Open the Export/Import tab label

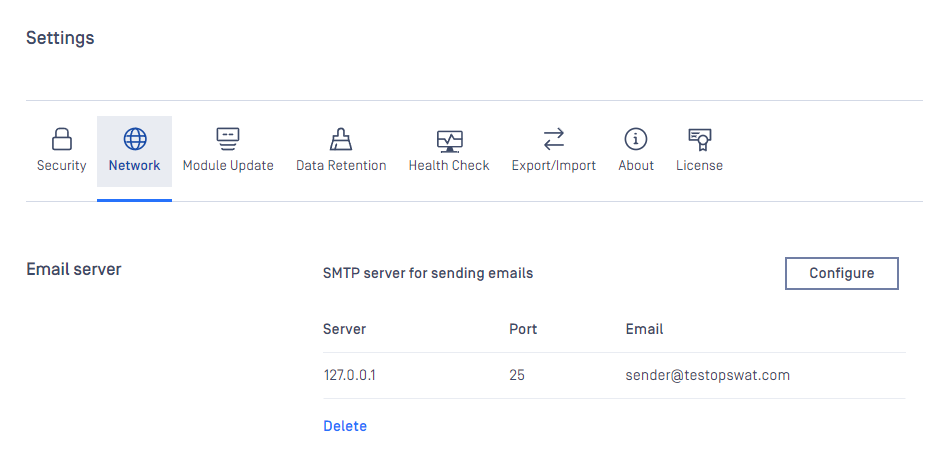coord(554,165)
